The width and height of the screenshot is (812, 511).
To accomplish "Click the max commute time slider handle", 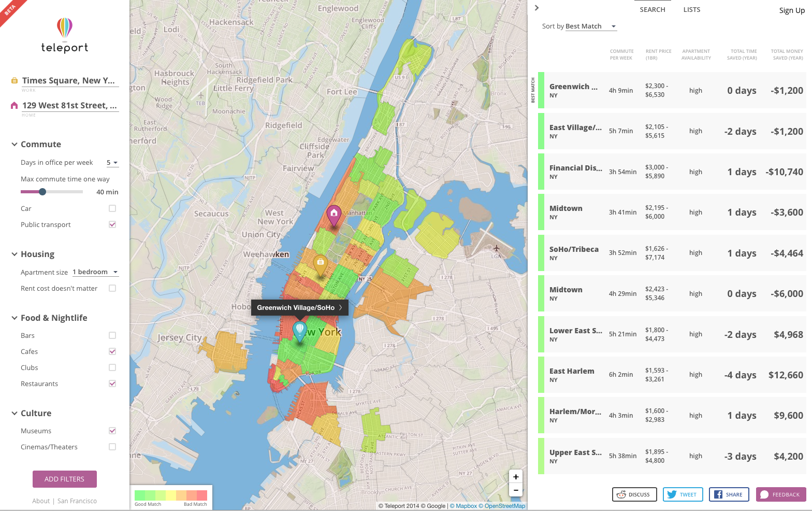I will (x=42, y=192).
